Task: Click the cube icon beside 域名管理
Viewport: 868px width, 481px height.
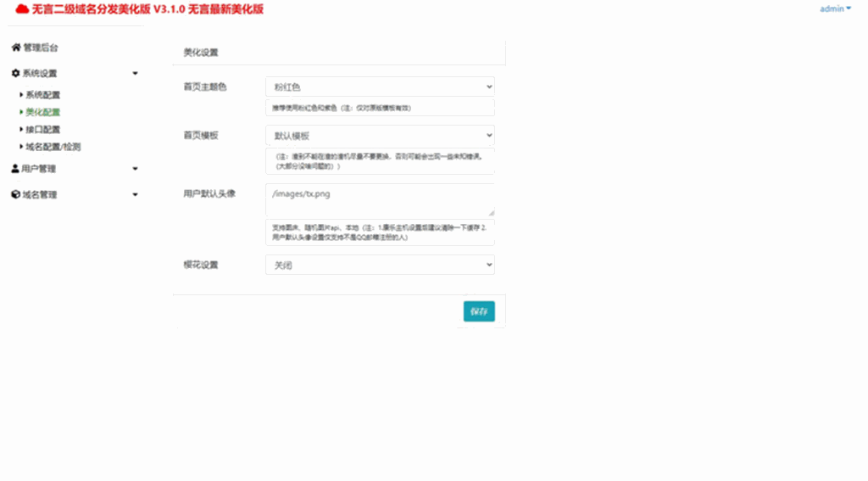Action: pyautogui.click(x=15, y=194)
